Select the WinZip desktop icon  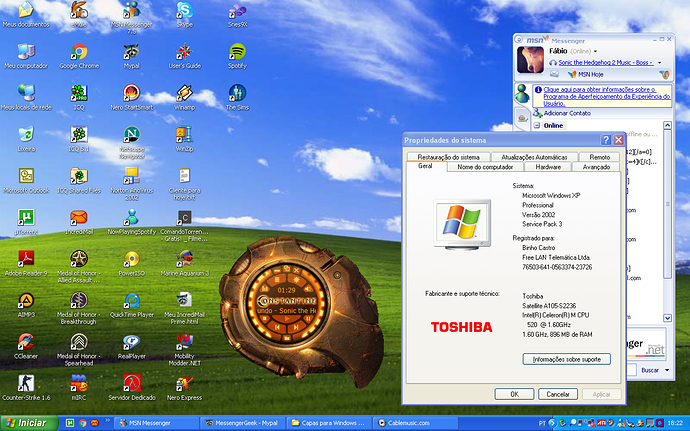point(184,139)
